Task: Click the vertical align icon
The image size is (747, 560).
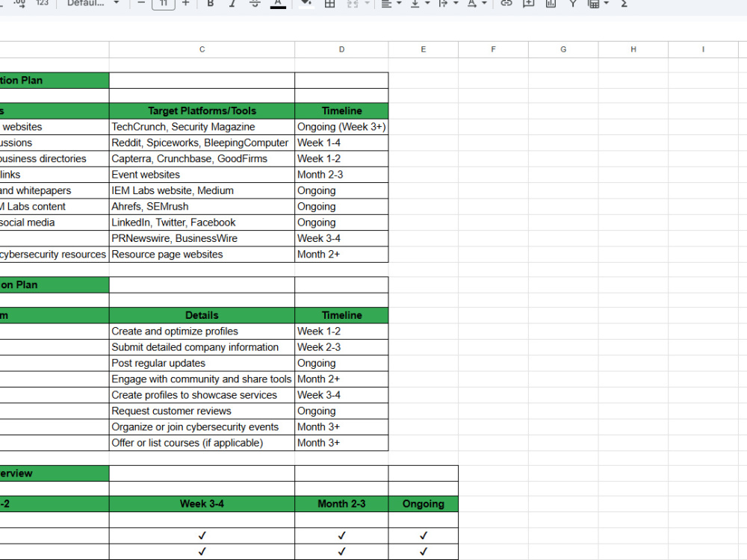Action: coord(415,3)
